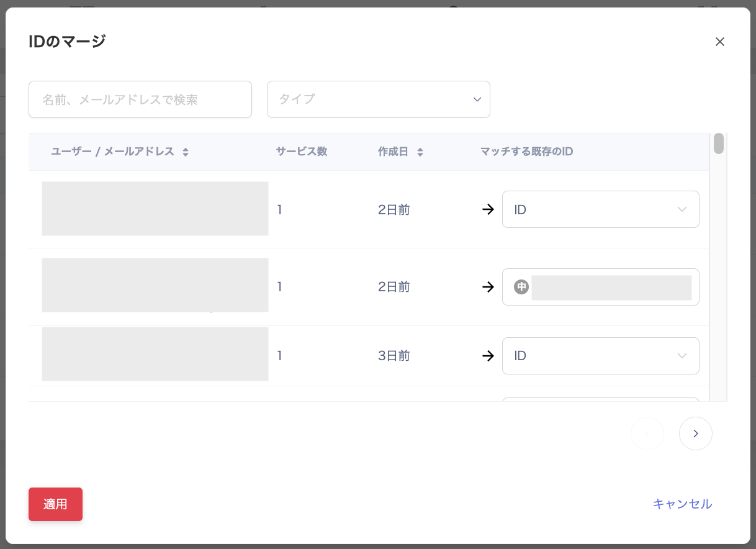Click the 中 avatar icon

click(x=521, y=287)
